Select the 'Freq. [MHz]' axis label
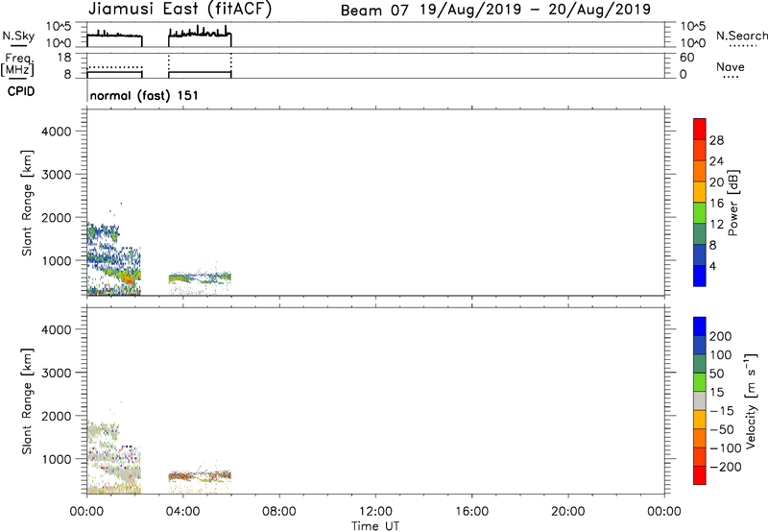Screen dimensions: 768x532 (x=17, y=64)
